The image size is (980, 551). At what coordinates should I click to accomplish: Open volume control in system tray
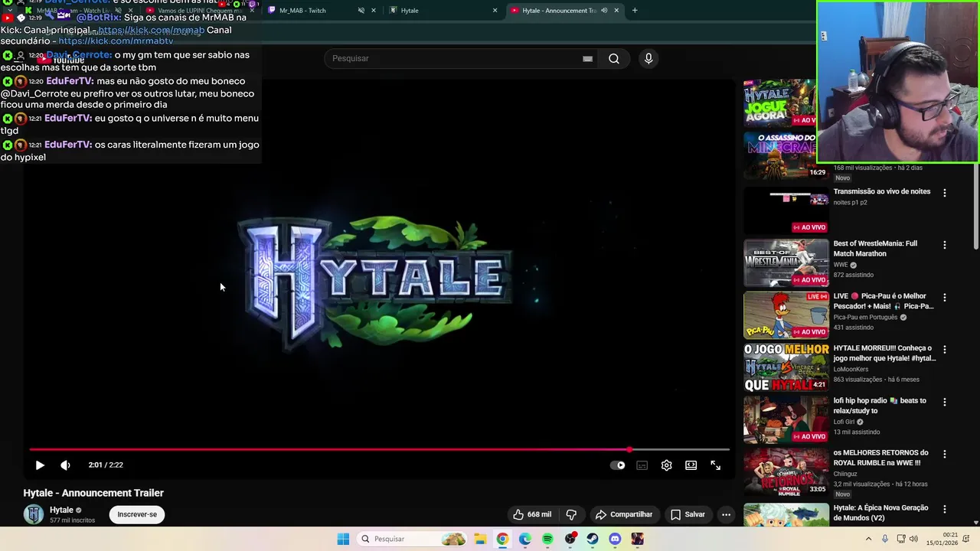click(913, 539)
